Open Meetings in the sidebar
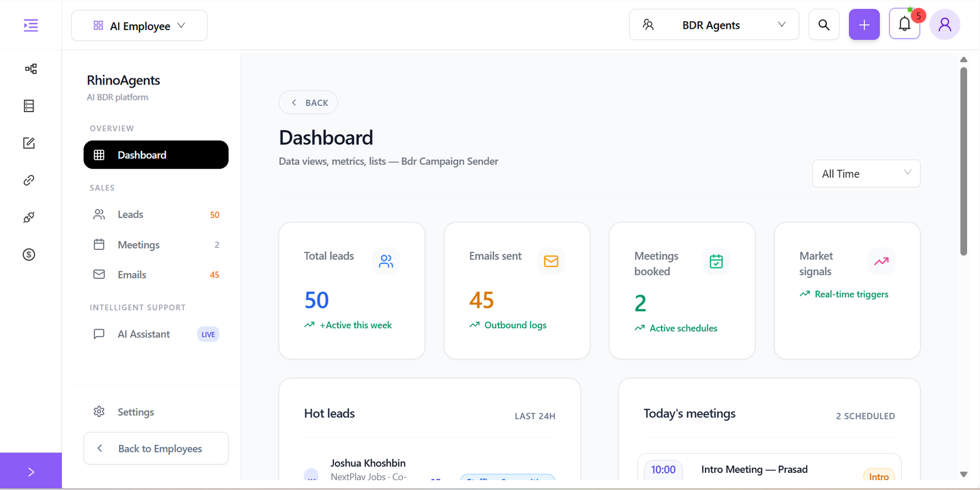980x490 pixels. coord(156,244)
